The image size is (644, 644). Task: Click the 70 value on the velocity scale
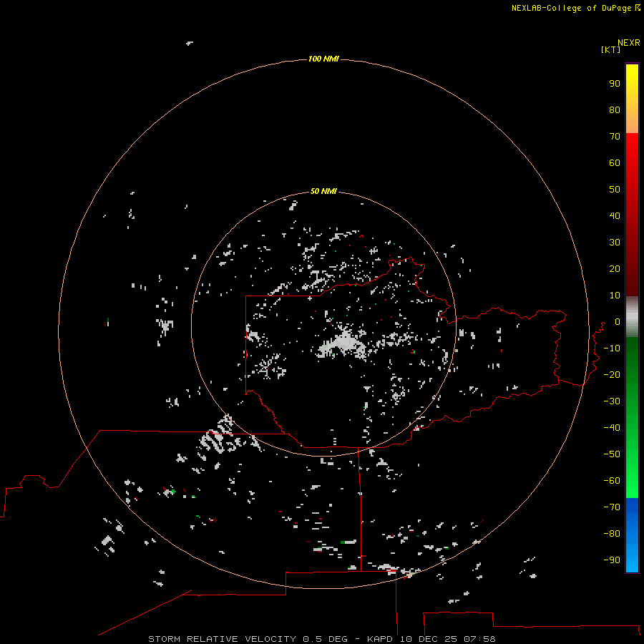615,137
